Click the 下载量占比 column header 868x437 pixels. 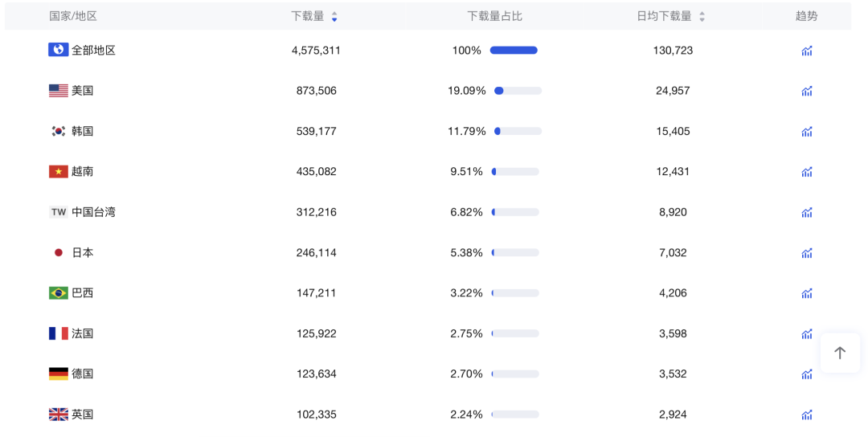(x=494, y=16)
